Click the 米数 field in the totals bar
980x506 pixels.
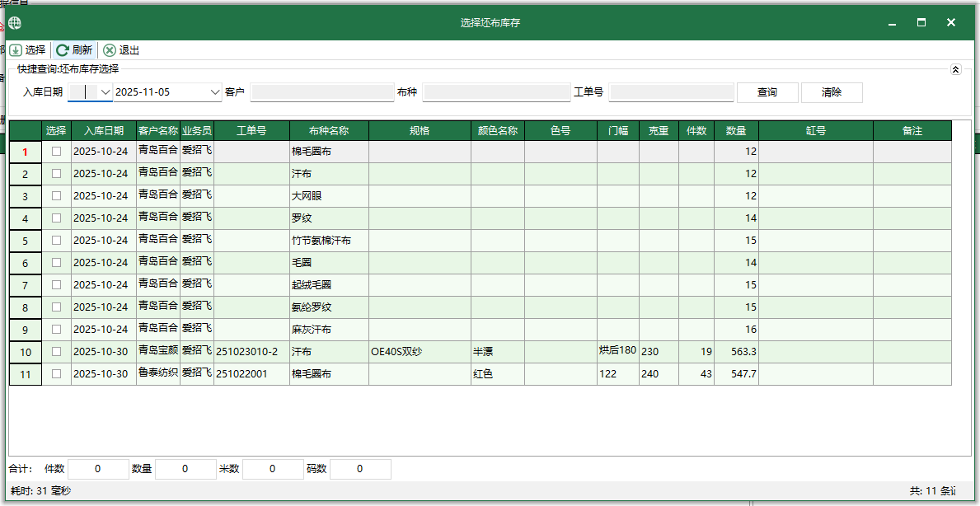tap(272, 468)
